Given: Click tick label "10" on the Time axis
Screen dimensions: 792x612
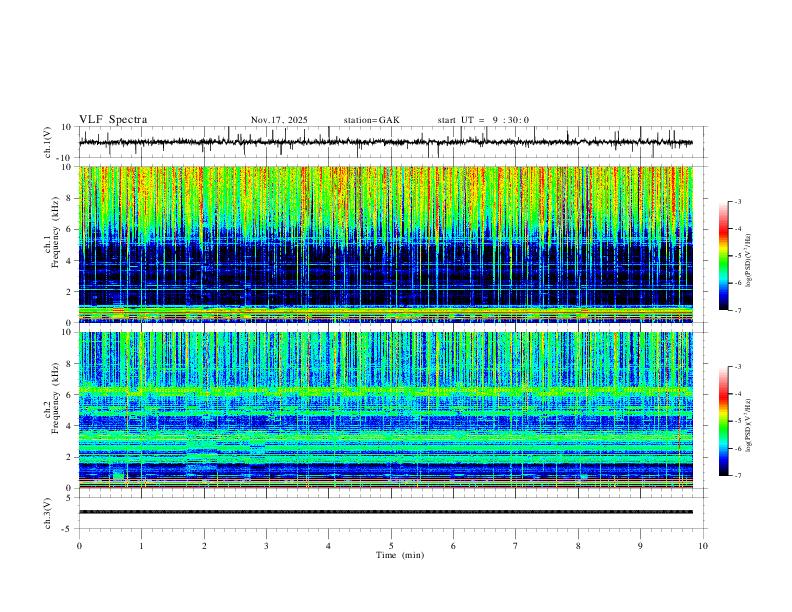Looking at the screenshot, I should pyautogui.click(x=703, y=546).
